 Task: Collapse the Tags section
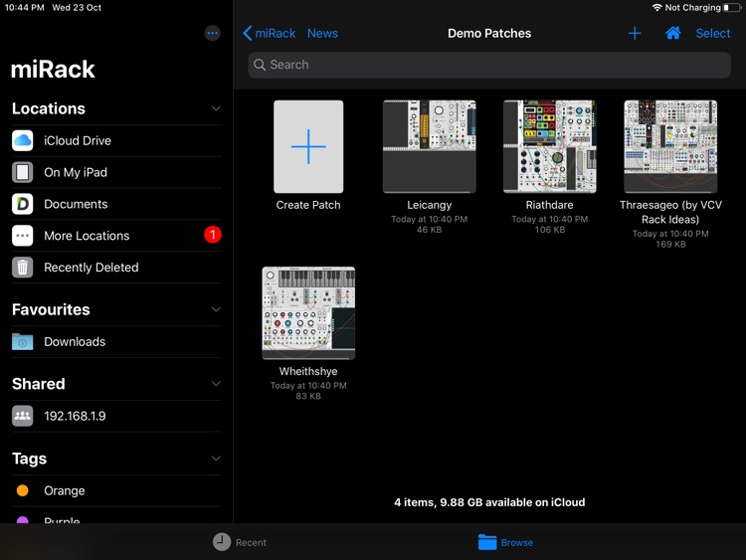[x=216, y=459]
